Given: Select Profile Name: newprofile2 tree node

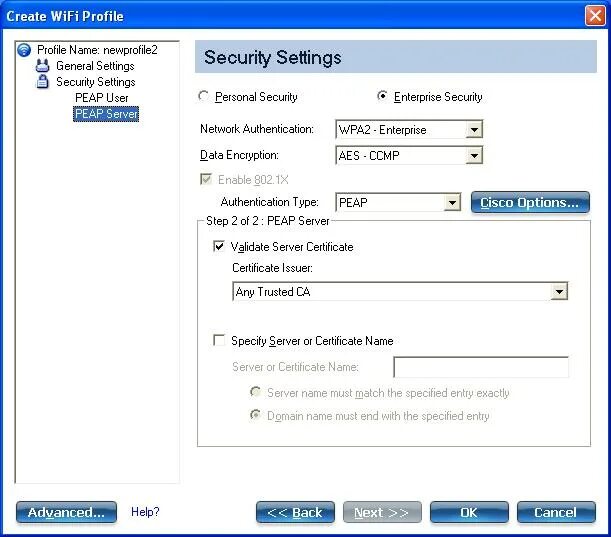Looking at the screenshot, I should tap(97, 50).
